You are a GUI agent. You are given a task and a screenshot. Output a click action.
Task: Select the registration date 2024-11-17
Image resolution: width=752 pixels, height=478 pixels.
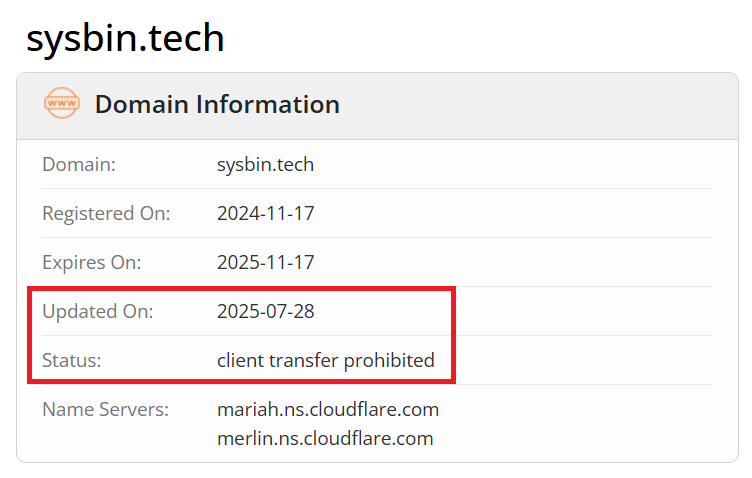pyautogui.click(x=265, y=213)
